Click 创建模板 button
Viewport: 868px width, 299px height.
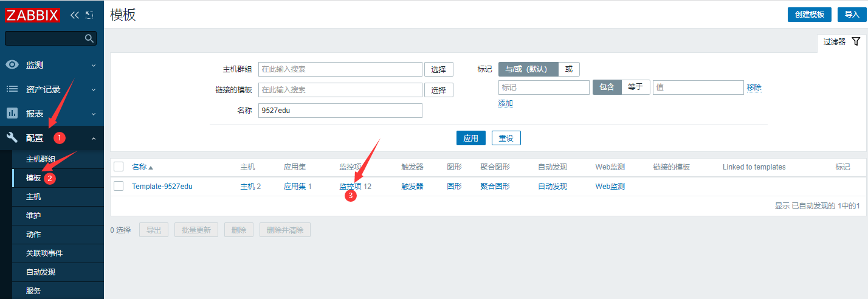(809, 15)
